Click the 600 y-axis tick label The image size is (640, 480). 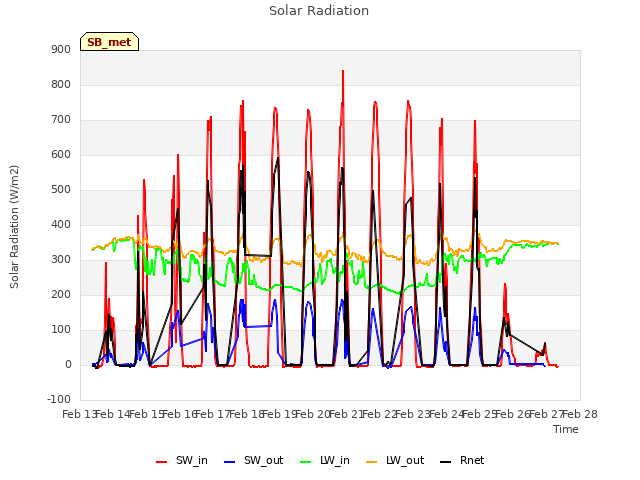coord(61,154)
